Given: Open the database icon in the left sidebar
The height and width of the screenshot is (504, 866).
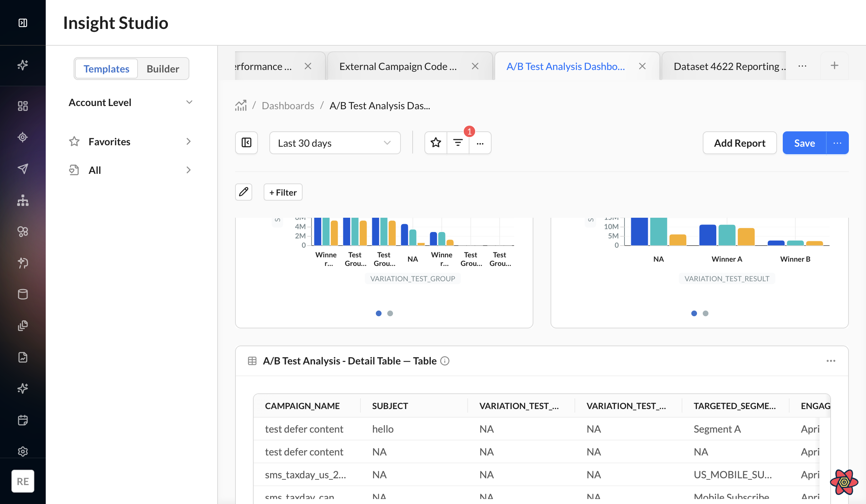Looking at the screenshot, I should click(x=23, y=294).
